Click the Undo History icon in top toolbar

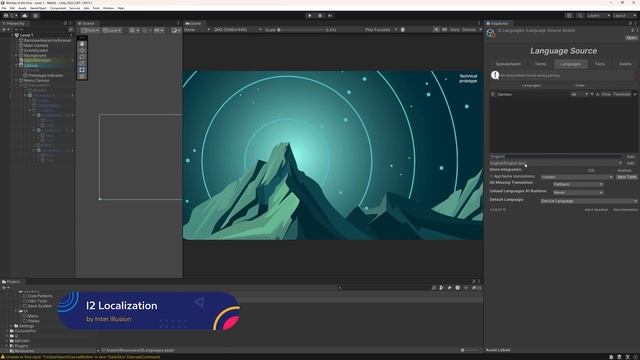[x=569, y=16]
